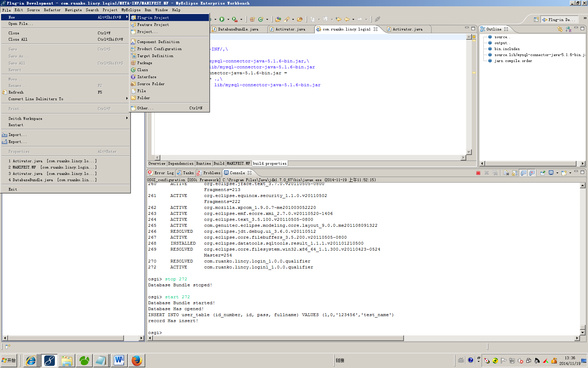Viewport: 588px width, 368px height.
Task: Click the muted volume tray icon
Action: click(520, 360)
